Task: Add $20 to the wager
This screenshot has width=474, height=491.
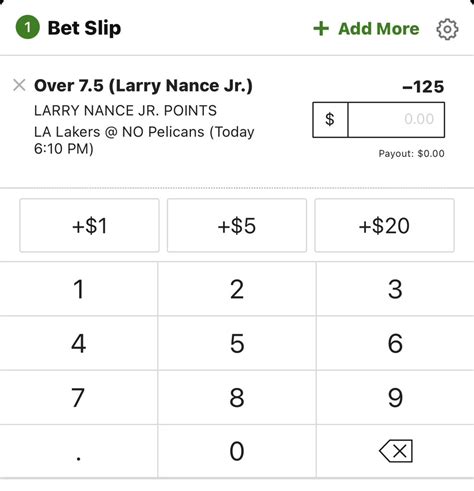Action: coord(384,225)
